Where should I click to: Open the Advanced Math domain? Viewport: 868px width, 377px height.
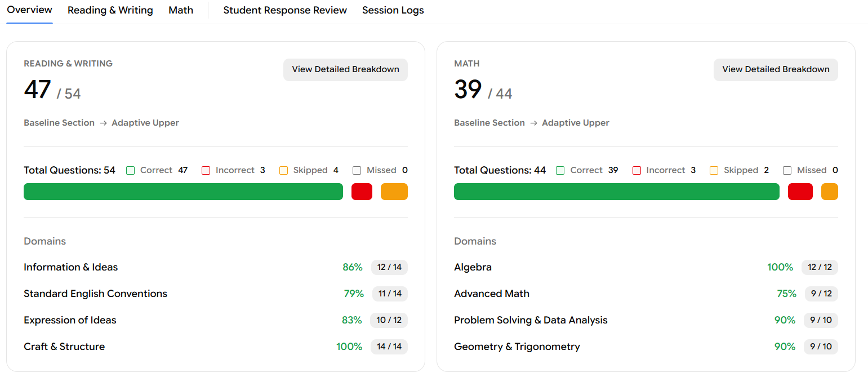tap(492, 294)
